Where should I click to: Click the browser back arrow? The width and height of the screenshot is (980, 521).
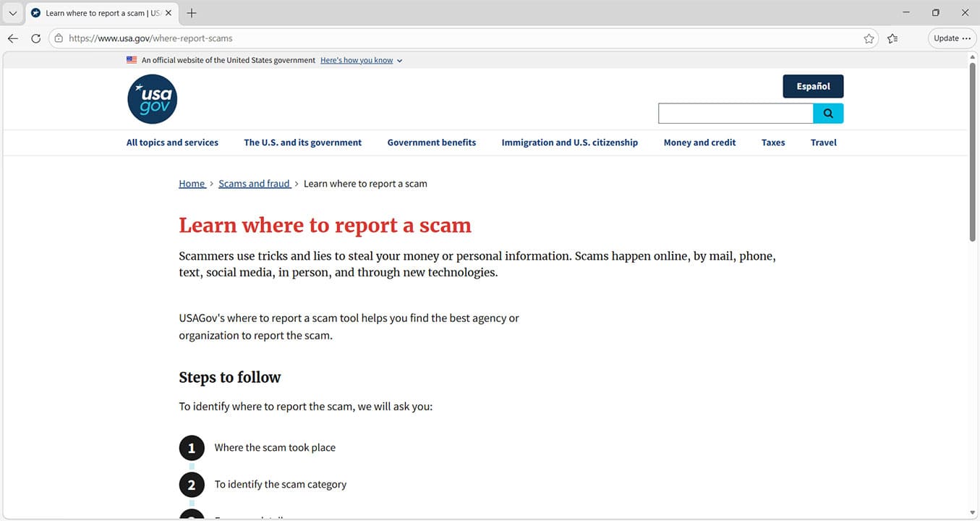click(x=13, y=38)
